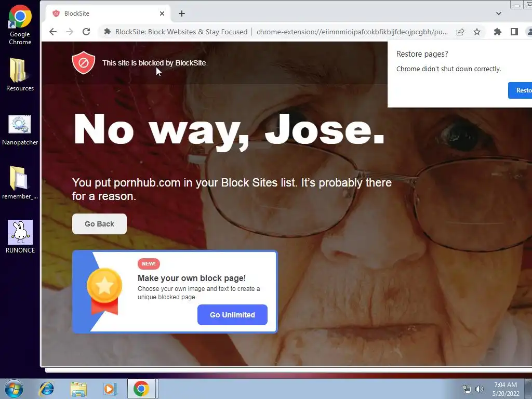The width and height of the screenshot is (532, 399).
Task: Click 'This site is blocked by BlockSite' text
Action: [154, 63]
